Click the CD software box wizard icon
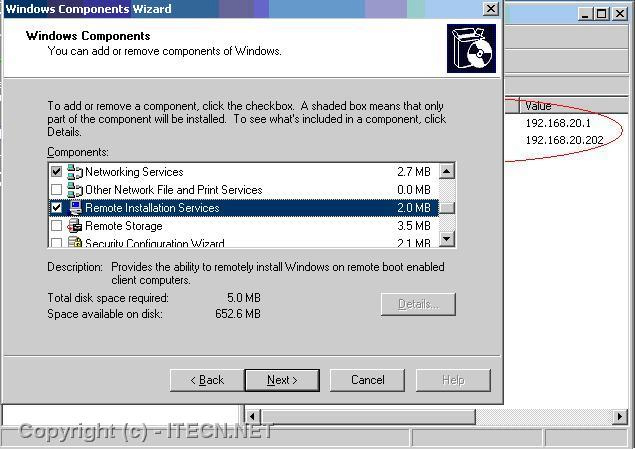The width and height of the screenshot is (635, 449). 471,48
